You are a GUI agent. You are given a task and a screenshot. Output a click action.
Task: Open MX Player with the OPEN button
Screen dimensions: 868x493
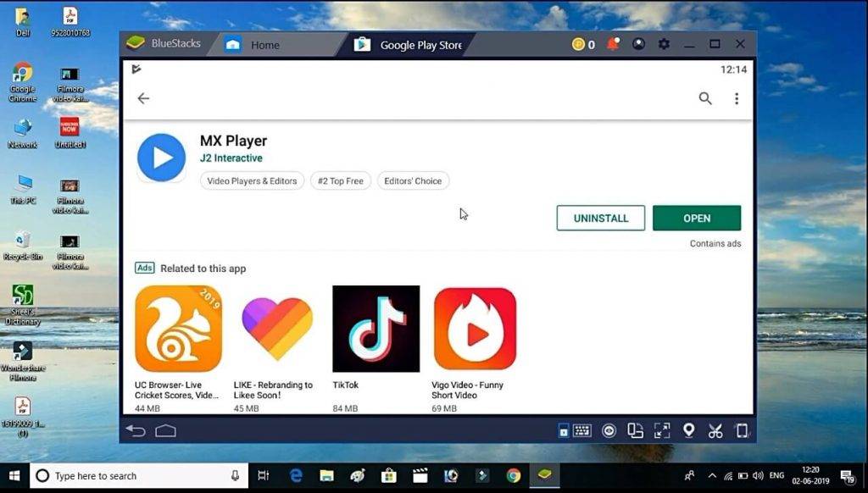click(697, 218)
